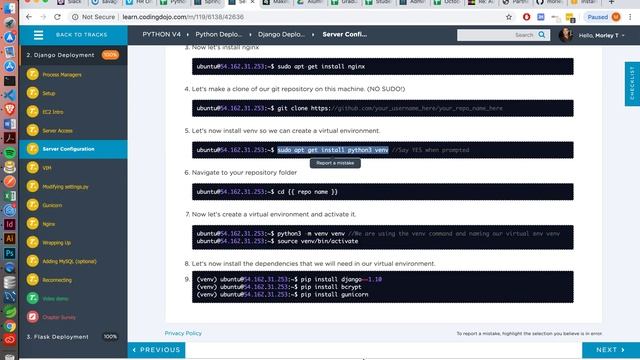Image resolution: width=640 pixels, height=360 pixels.
Task: Open Illustrator from the dock
Action: point(9,238)
